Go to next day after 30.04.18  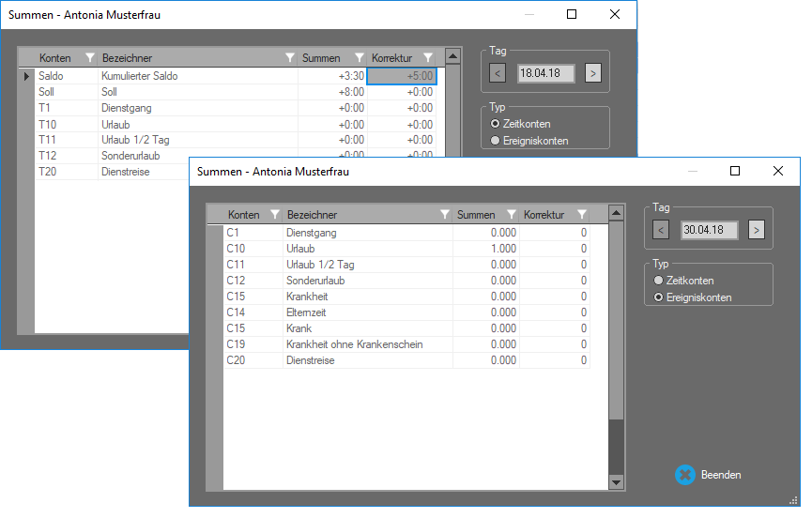coord(757,230)
